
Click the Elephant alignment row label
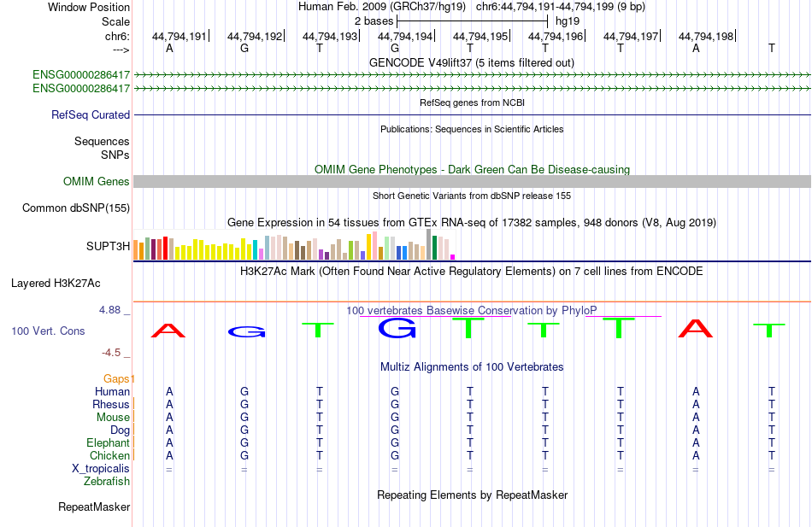click(x=109, y=443)
